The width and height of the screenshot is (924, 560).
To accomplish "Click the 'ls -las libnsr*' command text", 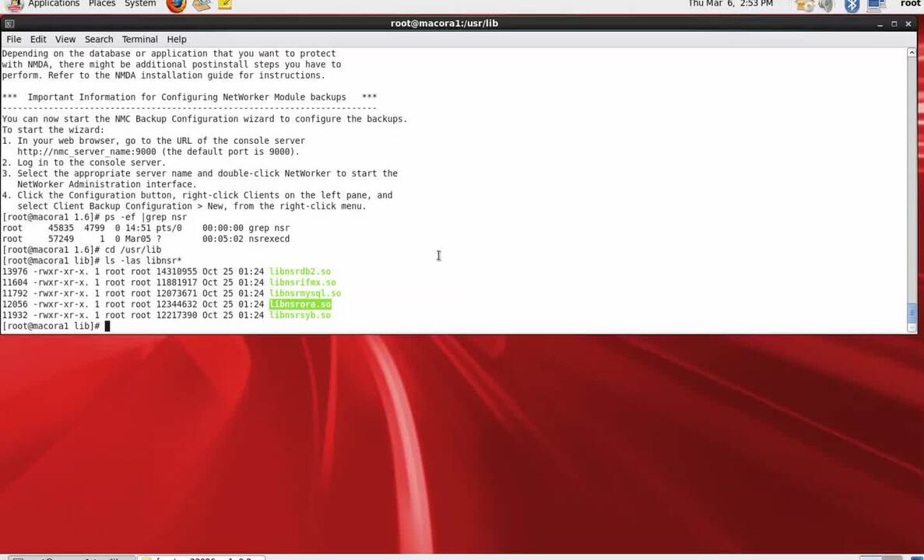I will pyautogui.click(x=143, y=261).
